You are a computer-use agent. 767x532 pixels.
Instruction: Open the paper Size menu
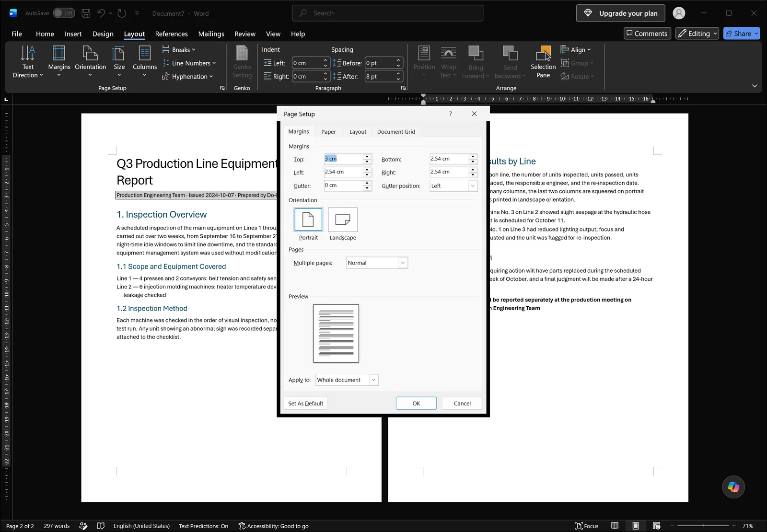point(119,61)
